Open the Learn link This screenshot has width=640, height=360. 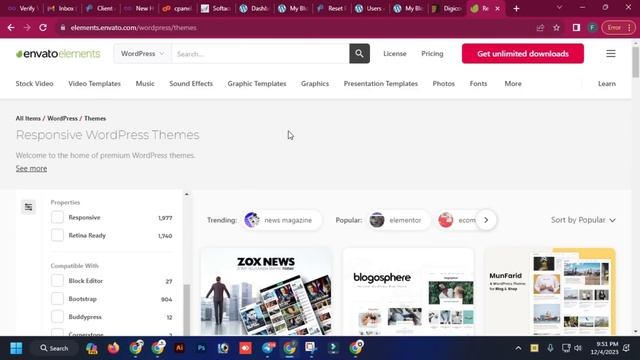607,83
